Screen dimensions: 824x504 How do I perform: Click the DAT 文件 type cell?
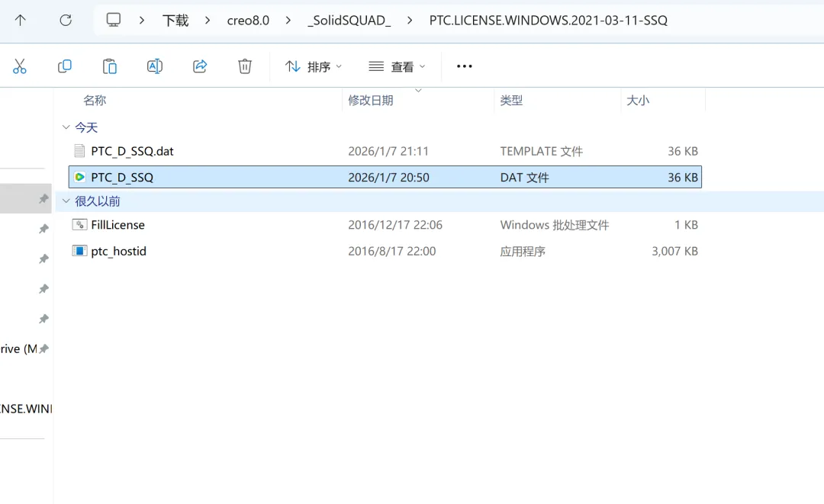(524, 178)
